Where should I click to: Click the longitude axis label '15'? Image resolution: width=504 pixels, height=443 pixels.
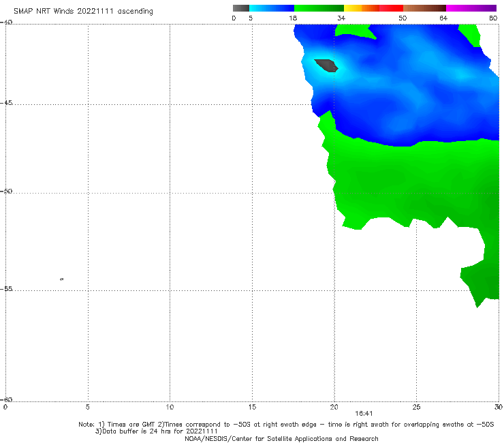(252, 408)
